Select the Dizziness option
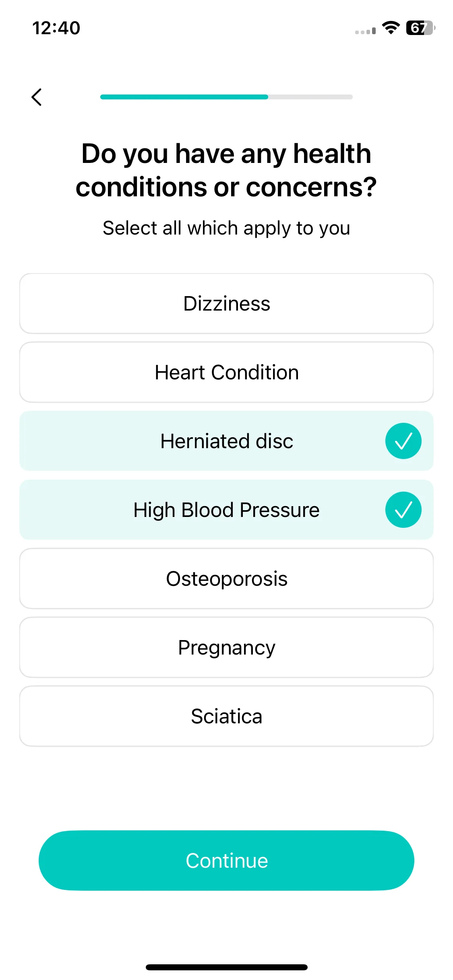 pyautogui.click(x=226, y=304)
